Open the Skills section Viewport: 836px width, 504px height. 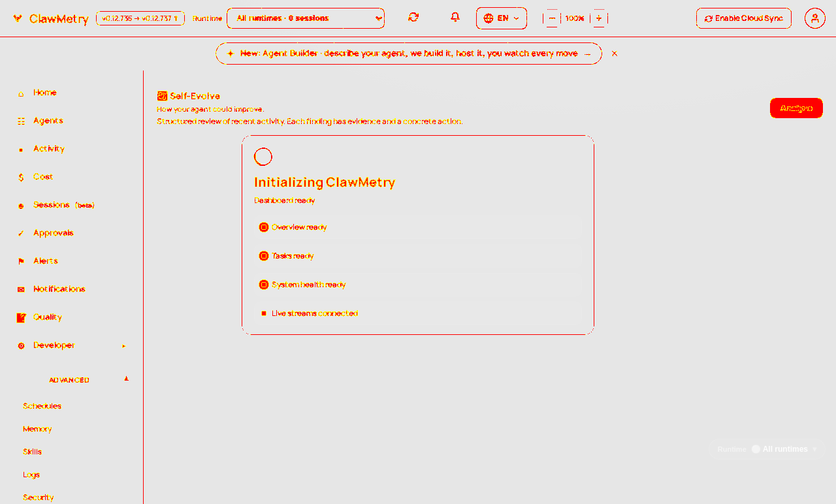pos(32,452)
